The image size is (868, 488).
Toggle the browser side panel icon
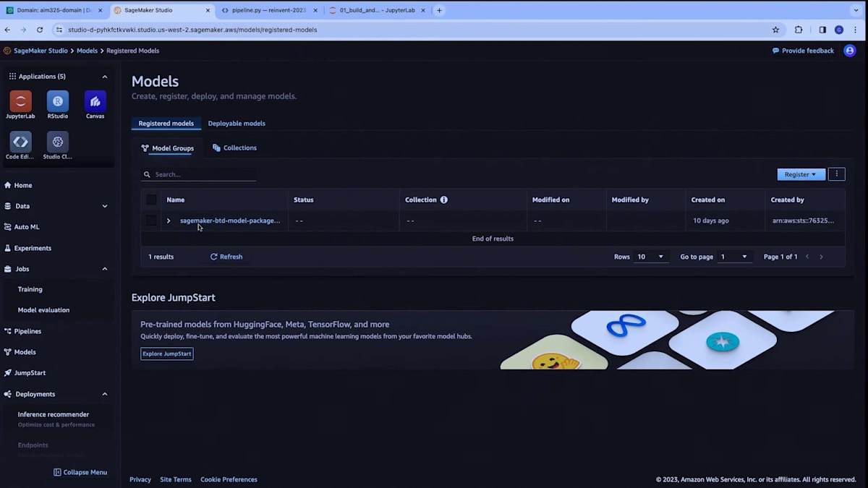[822, 30]
